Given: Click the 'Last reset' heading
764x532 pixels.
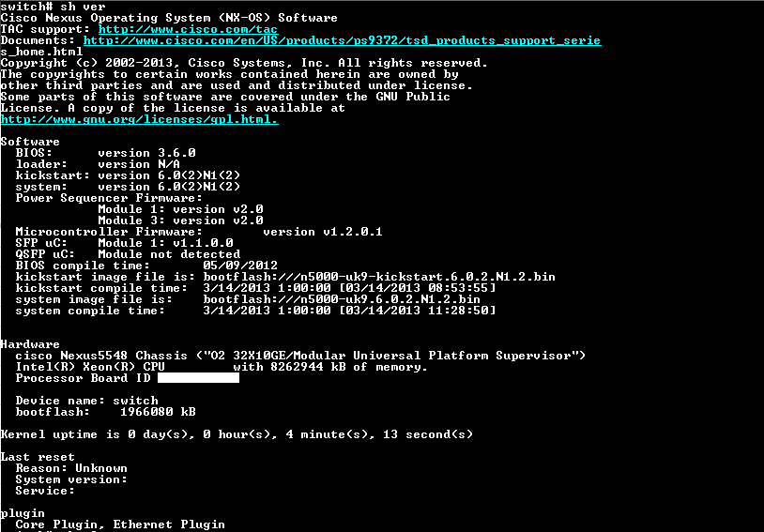Looking at the screenshot, I should 37,457.
